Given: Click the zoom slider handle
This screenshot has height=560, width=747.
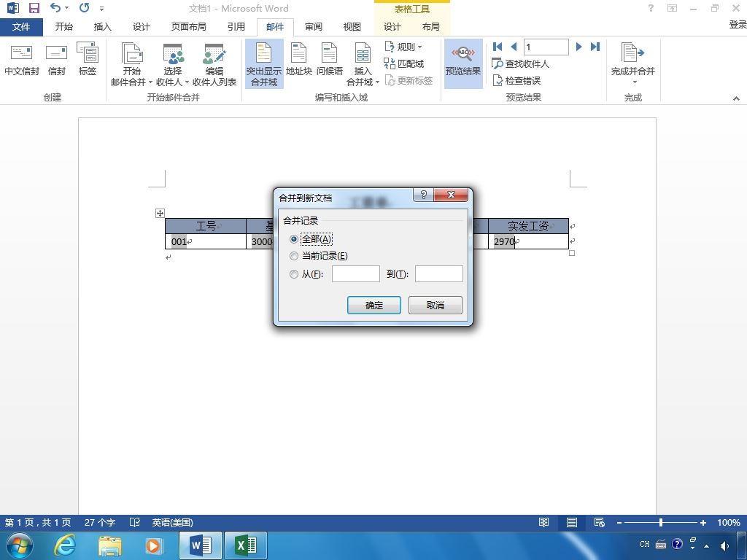Looking at the screenshot, I should pos(661,522).
